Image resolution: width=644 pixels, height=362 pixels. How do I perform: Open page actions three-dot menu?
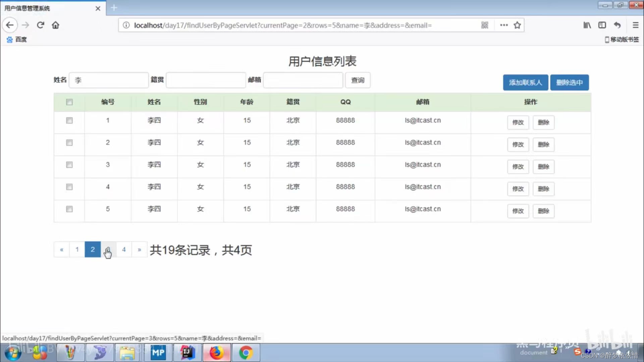click(504, 25)
